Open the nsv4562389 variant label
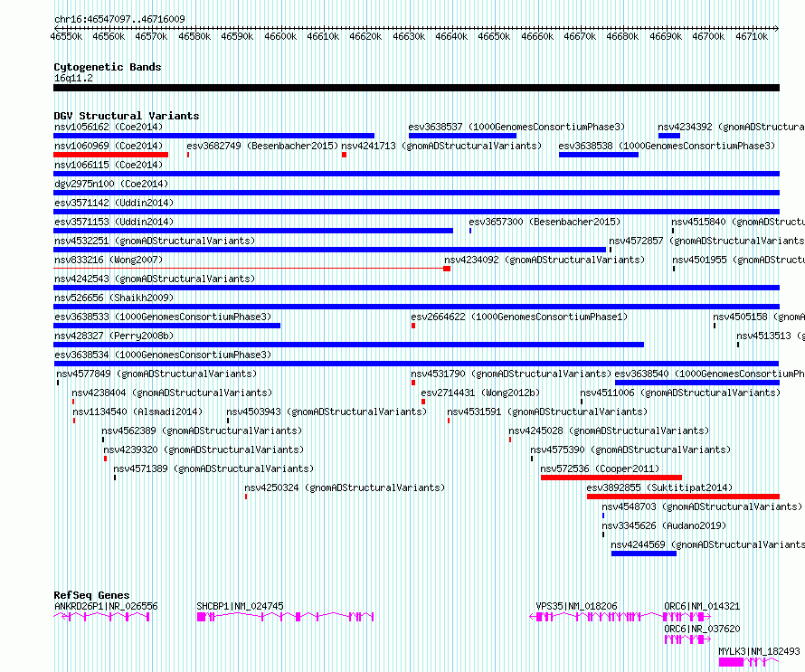Image resolution: width=805 pixels, height=672 pixels. (x=202, y=431)
